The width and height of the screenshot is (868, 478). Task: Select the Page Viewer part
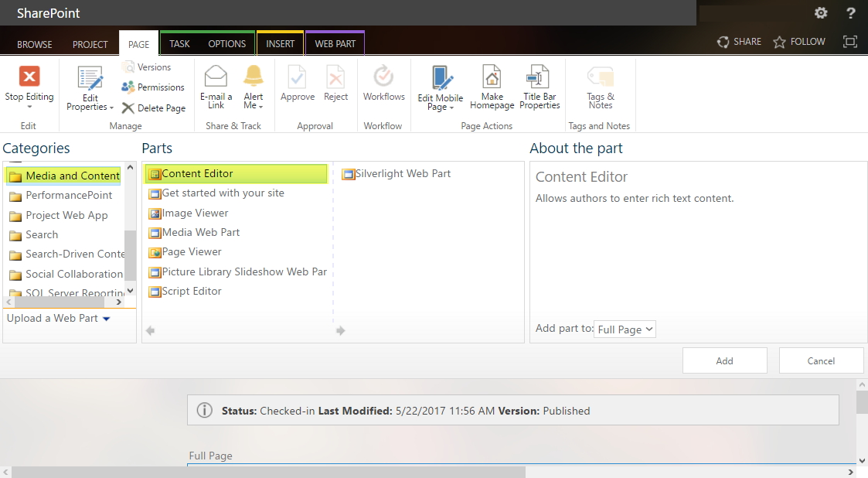coord(185,252)
